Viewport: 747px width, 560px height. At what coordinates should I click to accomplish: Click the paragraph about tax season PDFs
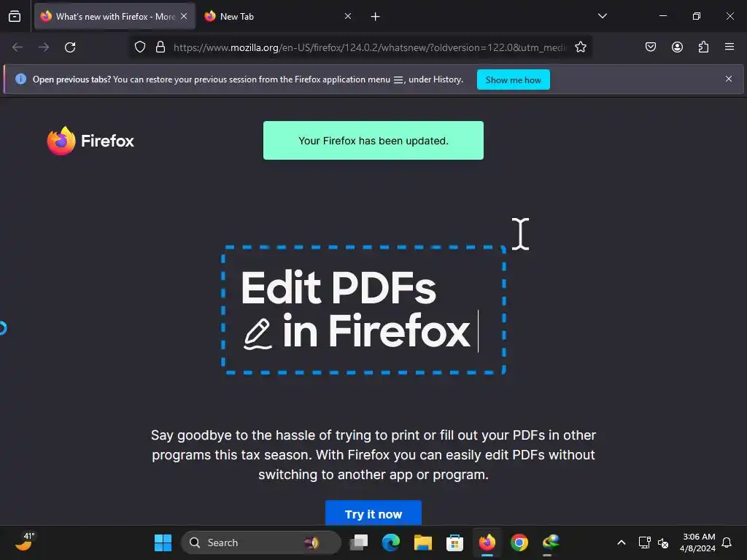373,455
